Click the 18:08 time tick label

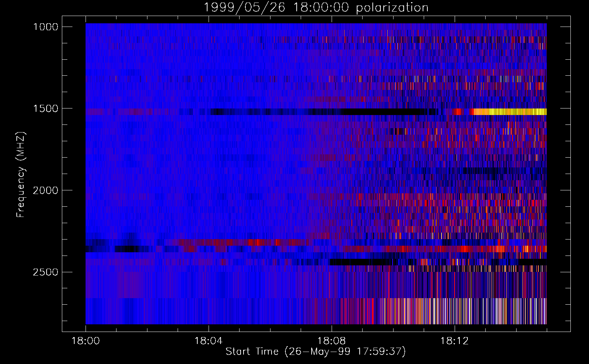(x=331, y=341)
